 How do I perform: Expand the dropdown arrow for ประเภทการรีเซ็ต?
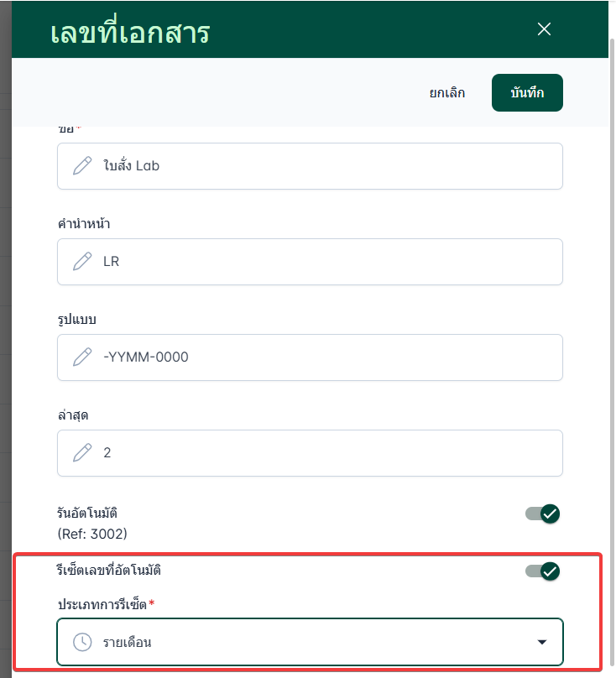tap(542, 643)
